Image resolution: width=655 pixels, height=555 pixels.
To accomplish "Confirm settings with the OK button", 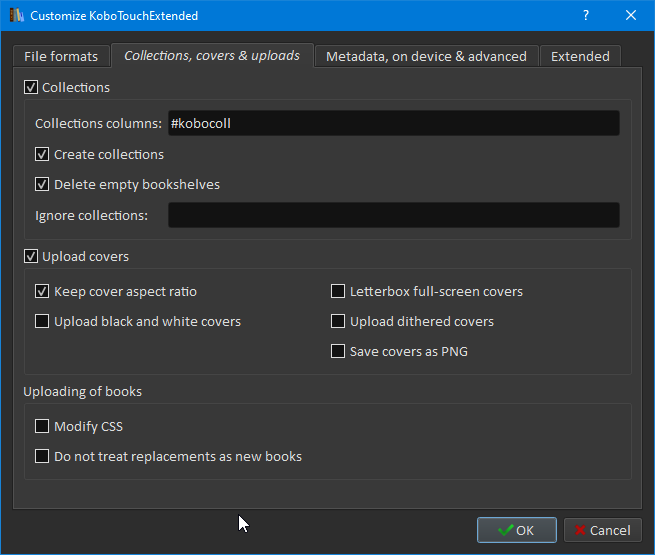I will [517, 530].
